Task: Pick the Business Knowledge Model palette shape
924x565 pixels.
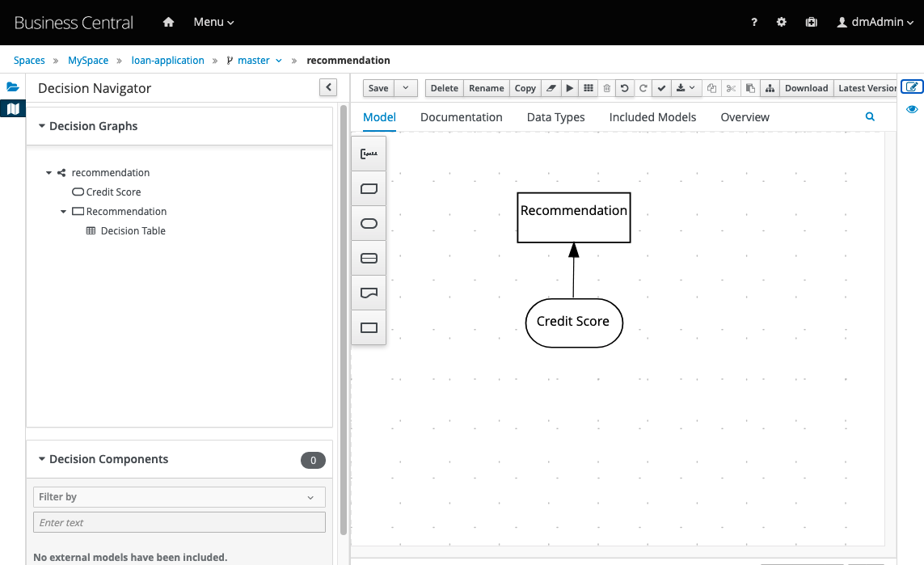Action: point(369,188)
